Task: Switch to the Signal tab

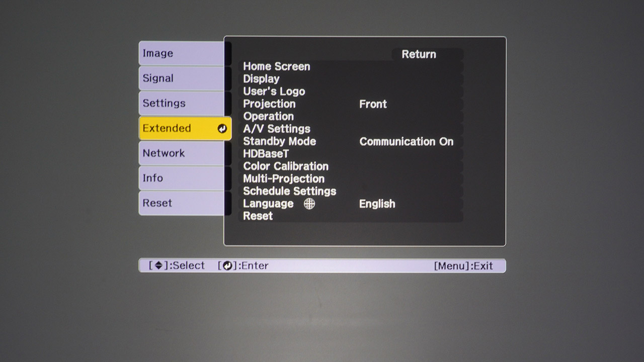Action: pos(181,78)
